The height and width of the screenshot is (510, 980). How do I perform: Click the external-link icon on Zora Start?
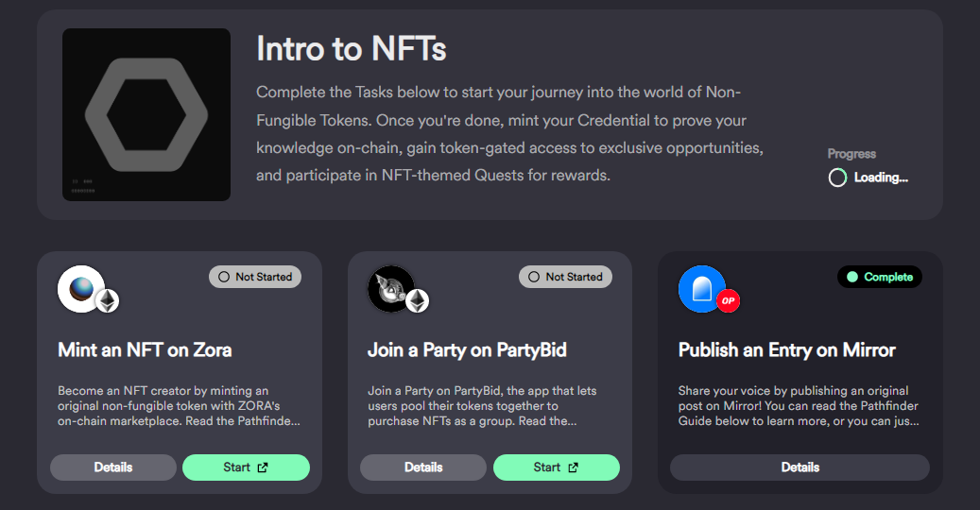click(263, 467)
